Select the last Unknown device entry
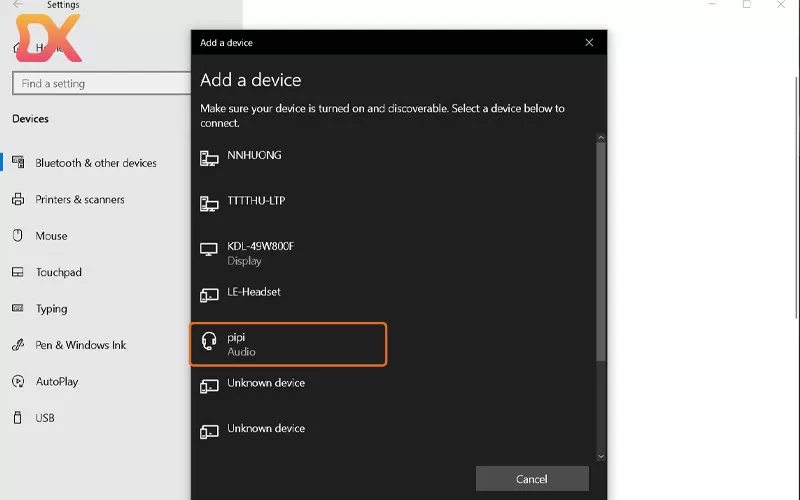This screenshot has width=800, height=500. pos(266,429)
